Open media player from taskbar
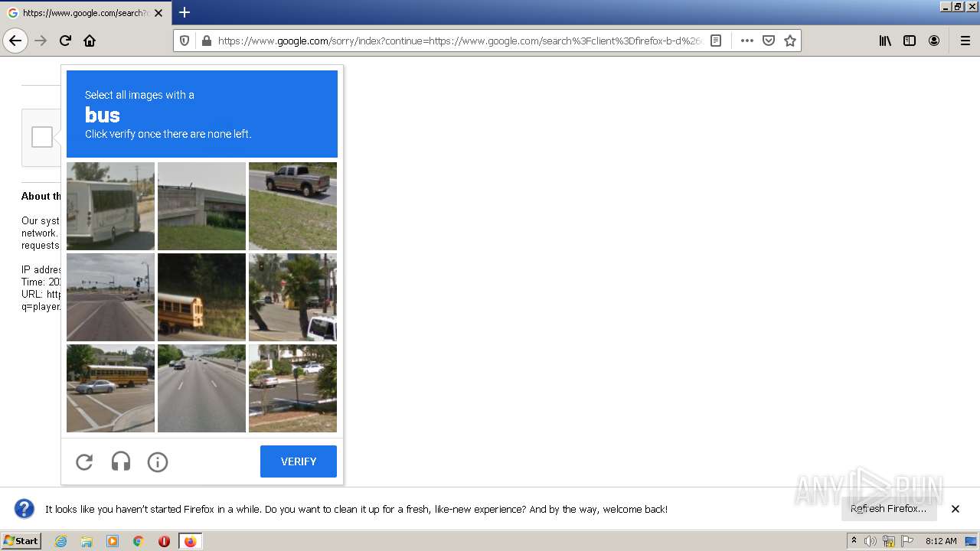Screen dimensions: 980x551 pos(113,541)
